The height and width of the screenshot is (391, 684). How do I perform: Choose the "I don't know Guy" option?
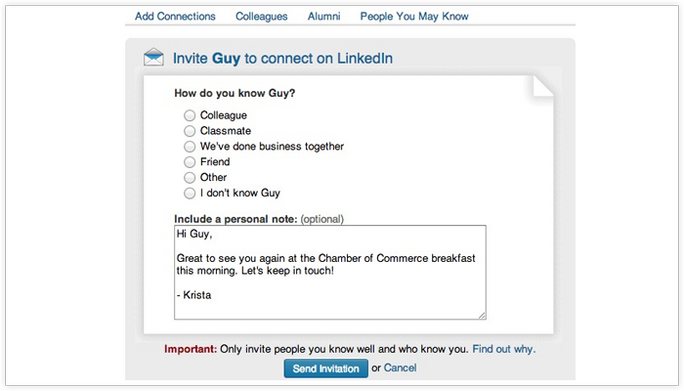click(x=189, y=193)
